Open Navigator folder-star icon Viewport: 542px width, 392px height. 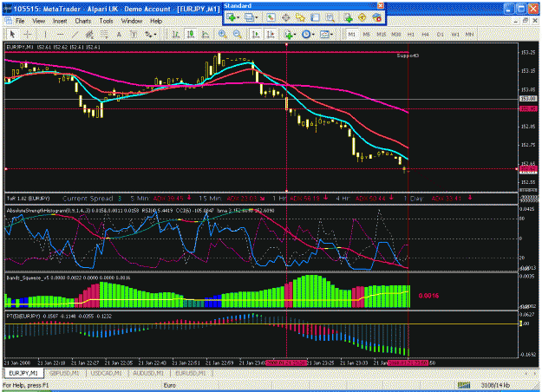[300, 17]
